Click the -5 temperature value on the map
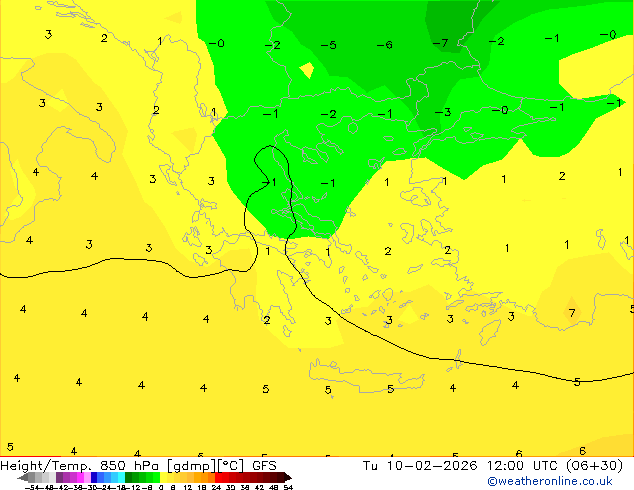Image resolution: width=634 pixels, height=490 pixels. click(328, 45)
